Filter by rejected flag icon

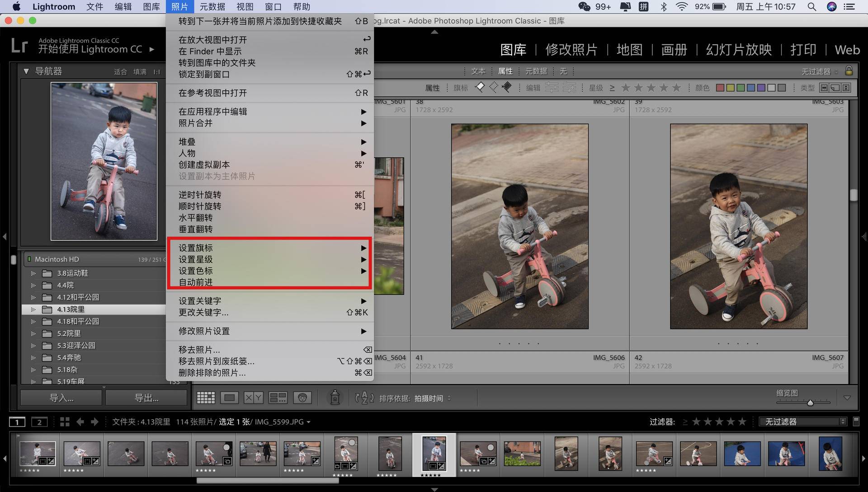[507, 87]
